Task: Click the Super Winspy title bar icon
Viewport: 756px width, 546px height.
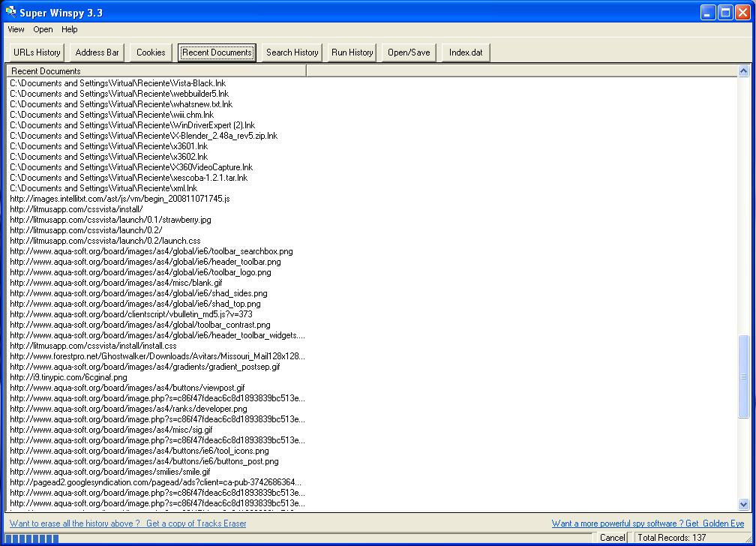Action: click(10, 11)
